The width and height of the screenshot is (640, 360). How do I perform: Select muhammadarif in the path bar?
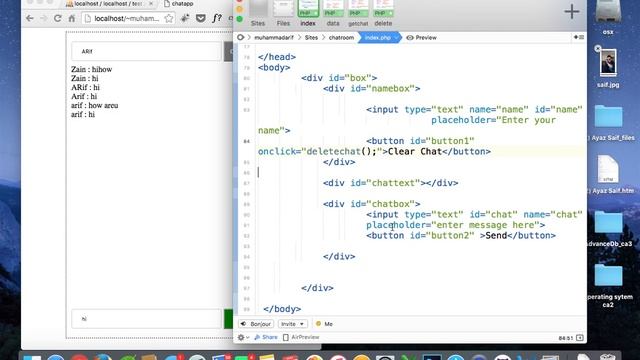click(273, 38)
